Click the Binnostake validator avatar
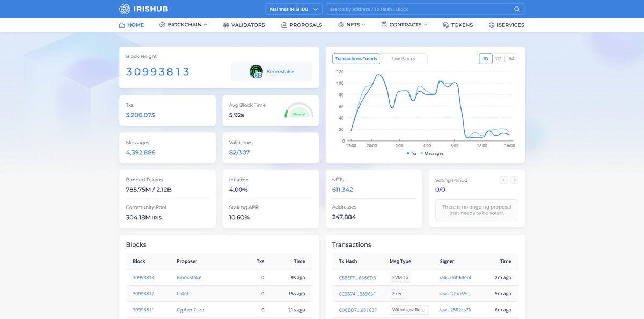The height and width of the screenshot is (319, 644). (256, 71)
